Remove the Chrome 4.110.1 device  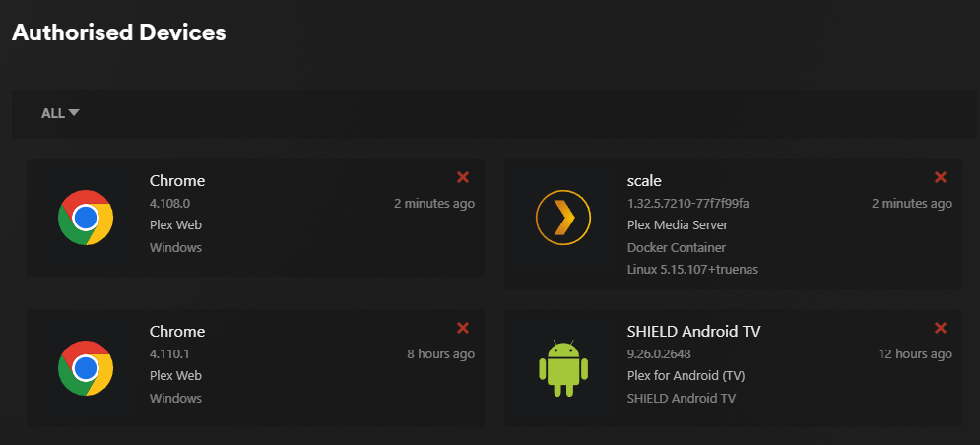(463, 328)
